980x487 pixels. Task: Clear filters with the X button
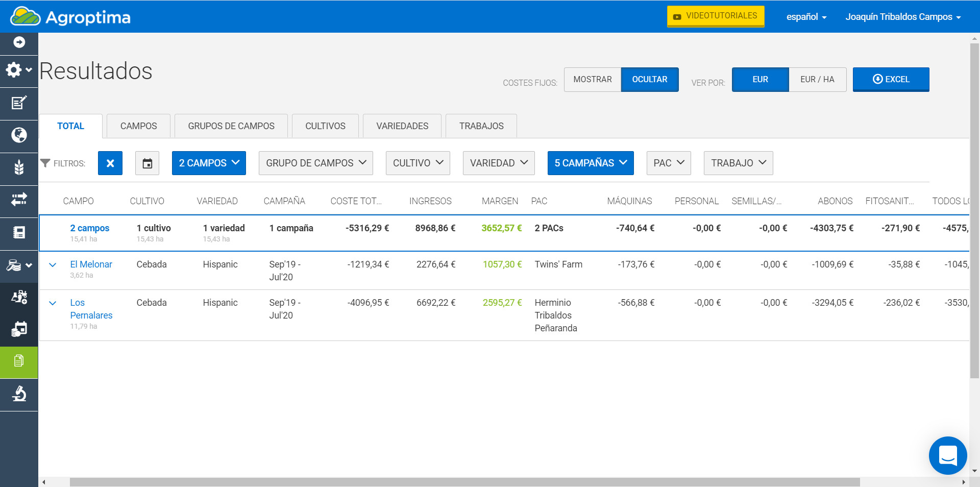pos(110,163)
